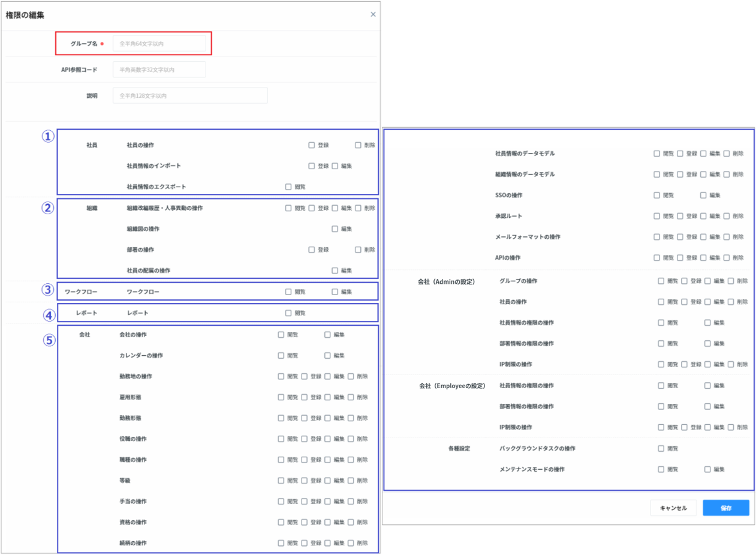Enable 編集 for カレンダーの操作
The width and height of the screenshot is (756, 555).
point(328,356)
